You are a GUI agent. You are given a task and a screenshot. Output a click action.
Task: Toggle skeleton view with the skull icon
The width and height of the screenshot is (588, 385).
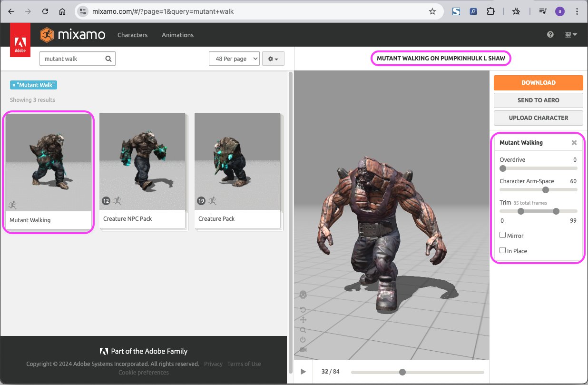[303, 295]
